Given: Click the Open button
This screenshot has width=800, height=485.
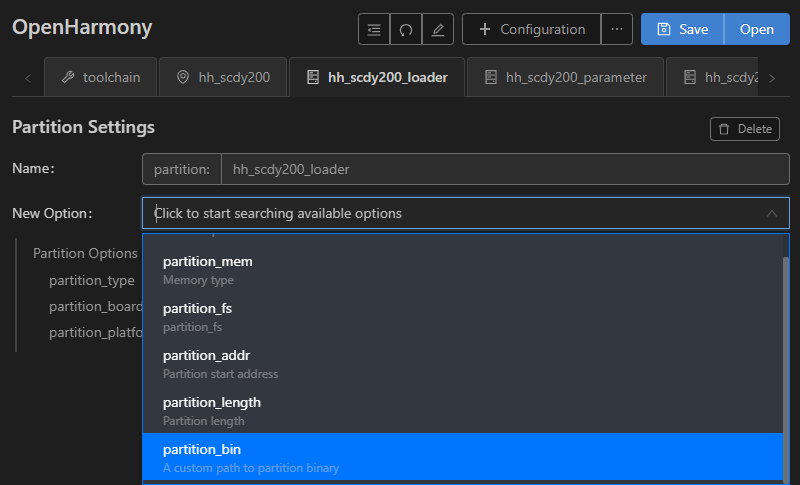Looking at the screenshot, I should tap(757, 30).
